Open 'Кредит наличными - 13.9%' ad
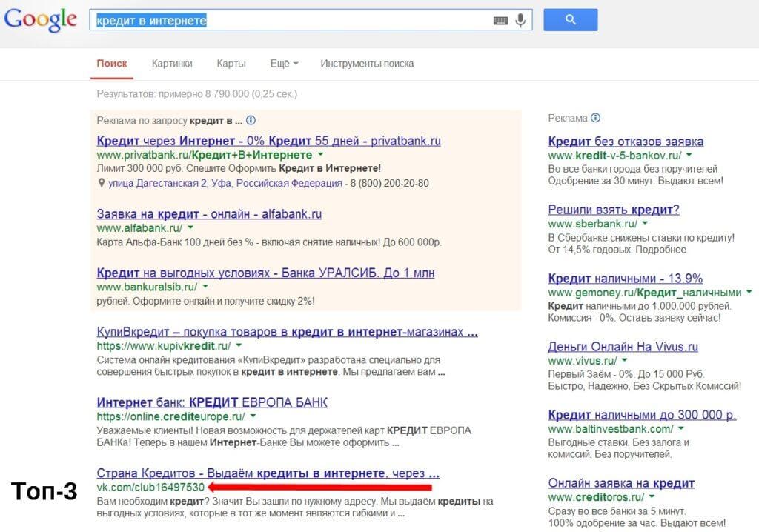Viewport: 759px width, 532px height. [x=626, y=279]
